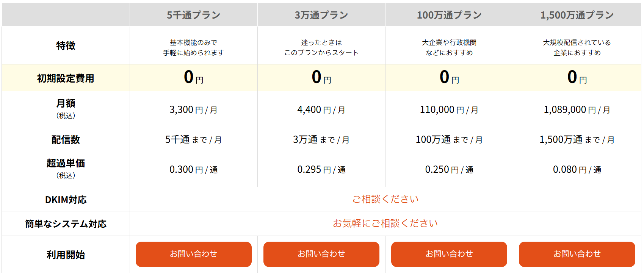Select the 5千通プラン column header
The image size is (644, 275).
click(193, 15)
